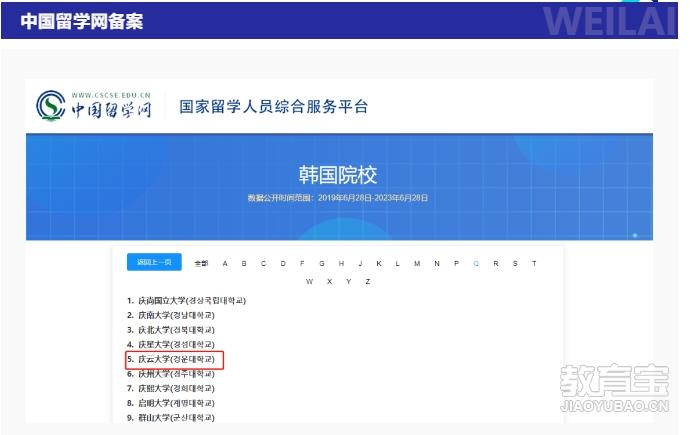Filter schools by letter L
Image resolution: width=690 pixels, height=435 pixels.
(x=397, y=263)
